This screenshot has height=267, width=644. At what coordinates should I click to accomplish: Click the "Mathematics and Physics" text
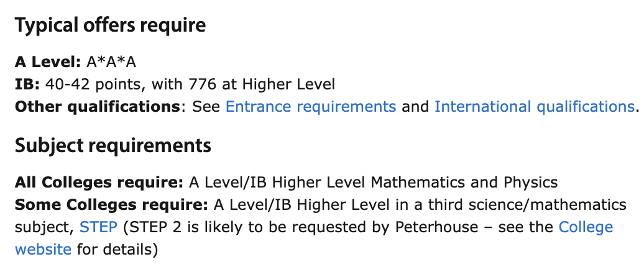click(464, 183)
